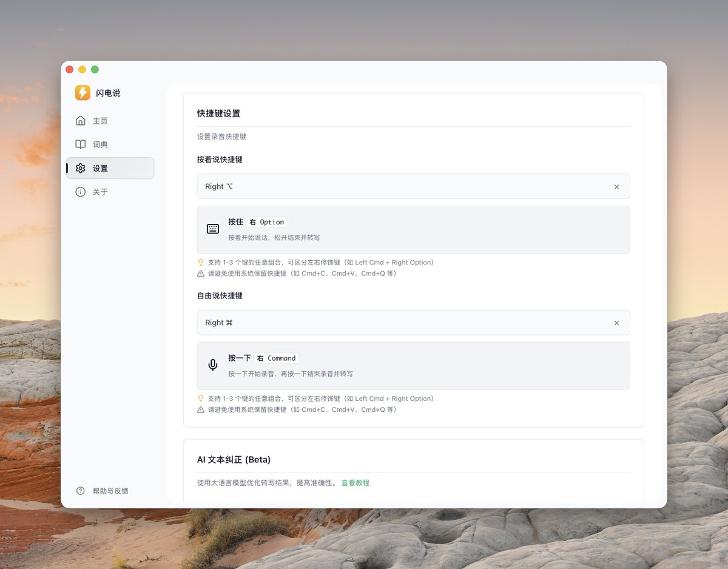Click the home icon beside 主页

click(x=81, y=121)
